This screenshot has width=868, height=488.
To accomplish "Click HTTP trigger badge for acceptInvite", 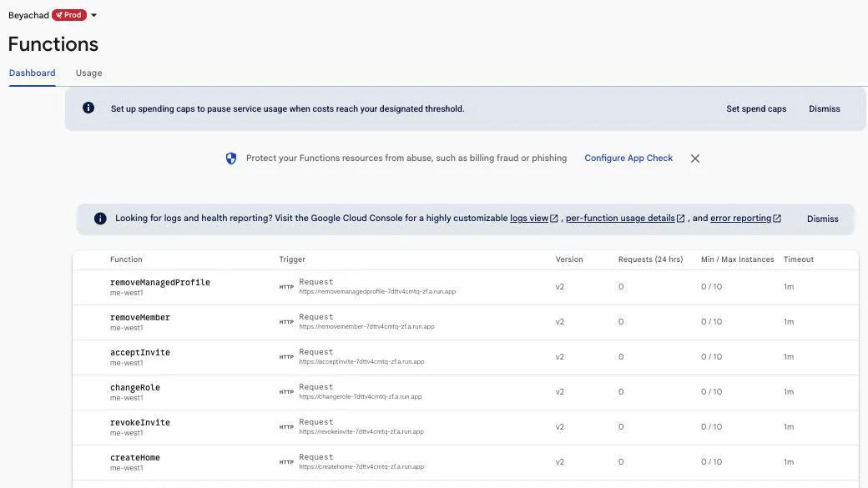I will (x=286, y=357).
